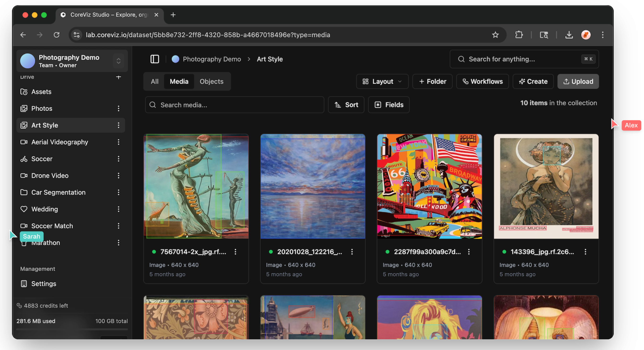Switch to the All tab
Screen dimensions: 644x350
click(x=154, y=81)
